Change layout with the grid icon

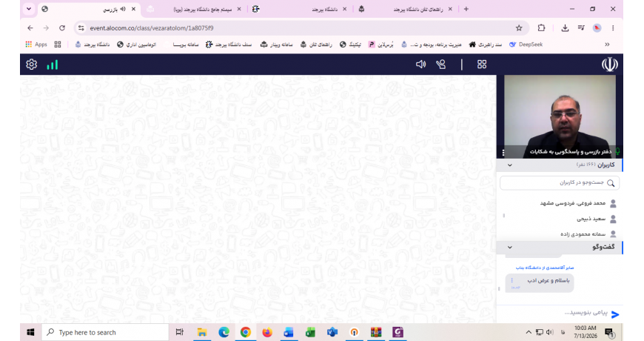click(x=482, y=64)
